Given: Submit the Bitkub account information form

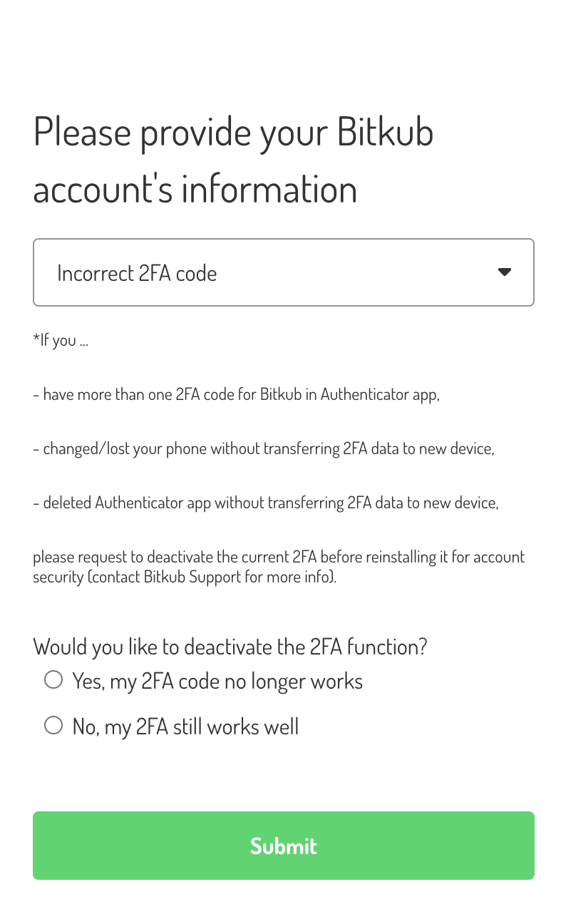Looking at the screenshot, I should (x=283, y=845).
